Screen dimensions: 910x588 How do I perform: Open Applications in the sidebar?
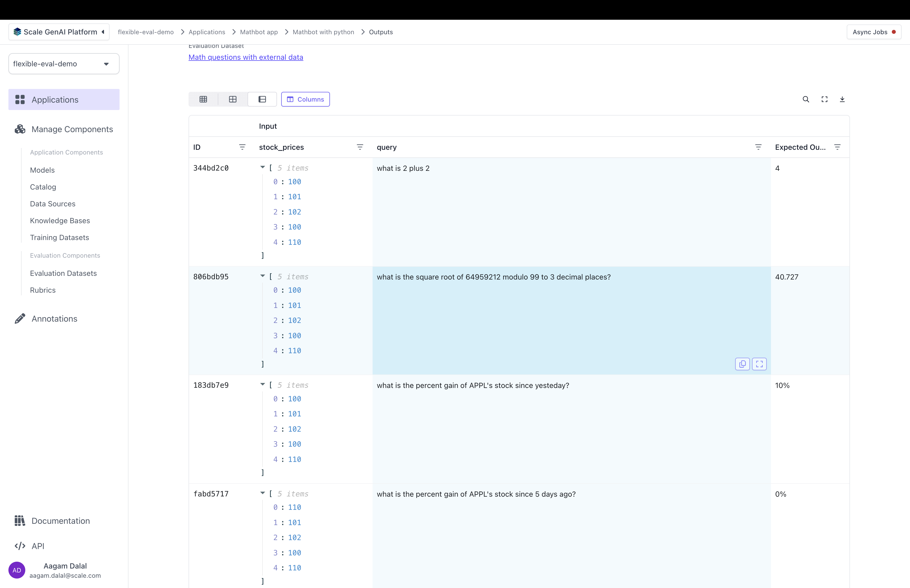coord(64,100)
